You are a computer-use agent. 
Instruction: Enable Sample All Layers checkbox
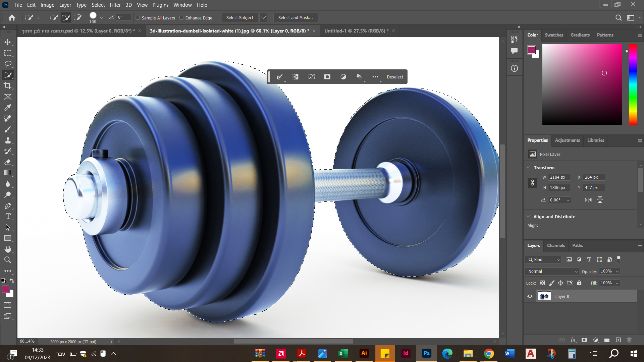coord(138,18)
